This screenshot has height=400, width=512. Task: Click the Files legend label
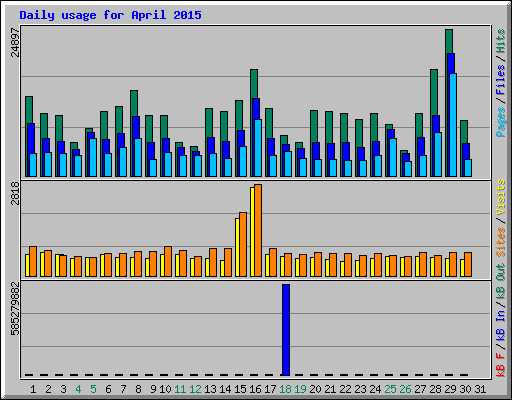pyautogui.click(x=501, y=80)
